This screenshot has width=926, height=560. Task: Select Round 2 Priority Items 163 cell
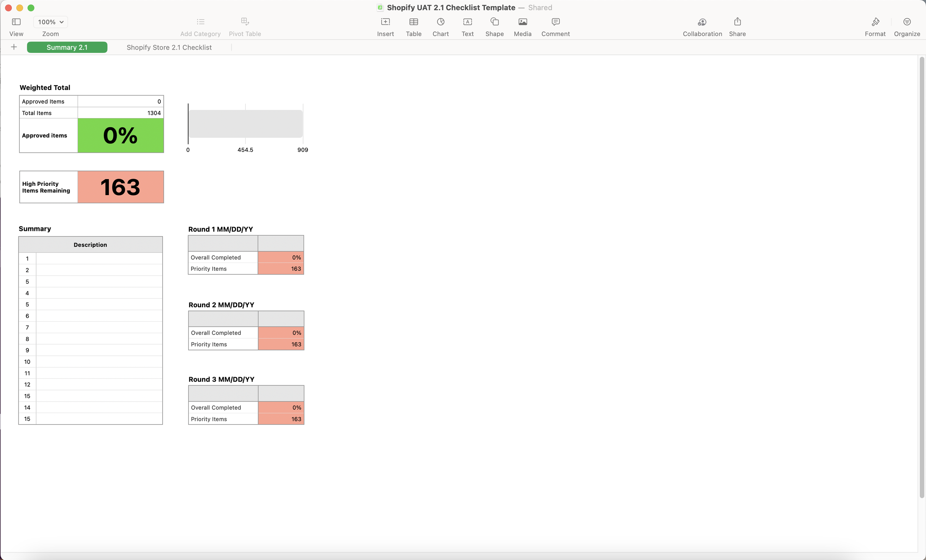(x=281, y=345)
